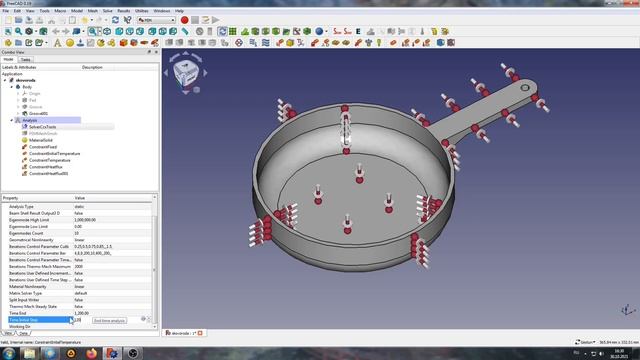Select the isometric view icon
The height and width of the screenshot is (360, 640).
107,31
